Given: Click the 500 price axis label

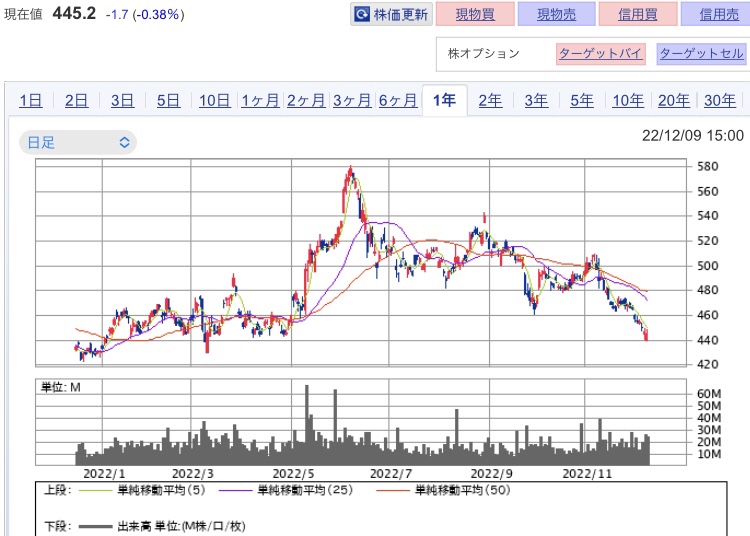Looking at the screenshot, I should 707,266.
